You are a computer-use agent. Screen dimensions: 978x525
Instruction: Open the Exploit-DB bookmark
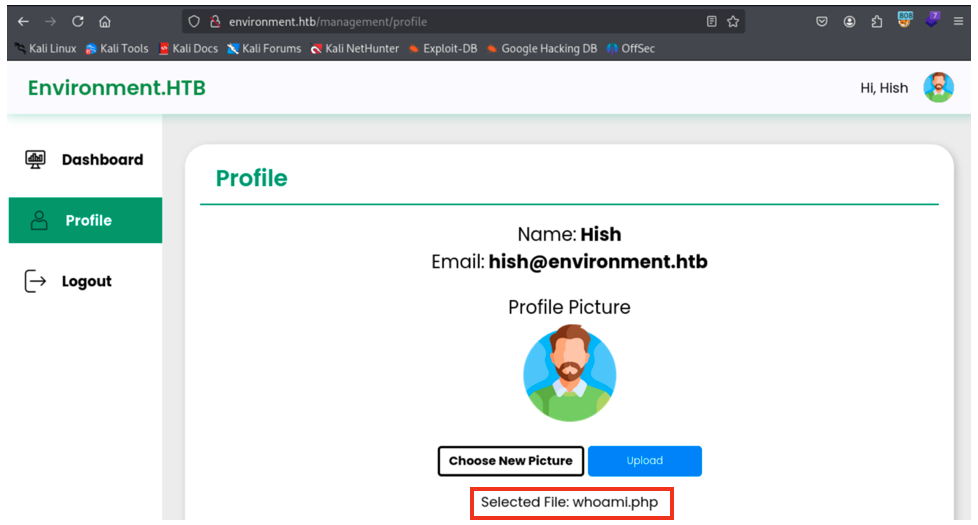(443, 49)
